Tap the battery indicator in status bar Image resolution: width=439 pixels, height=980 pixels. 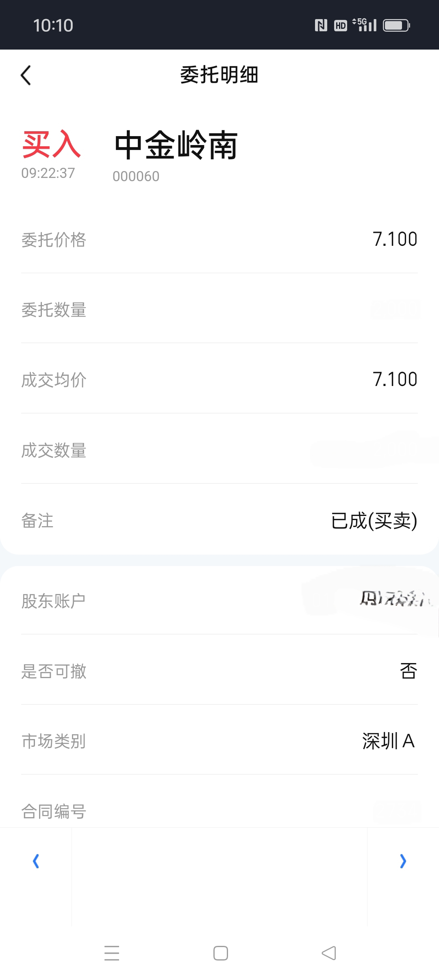[x=396, y=26]
